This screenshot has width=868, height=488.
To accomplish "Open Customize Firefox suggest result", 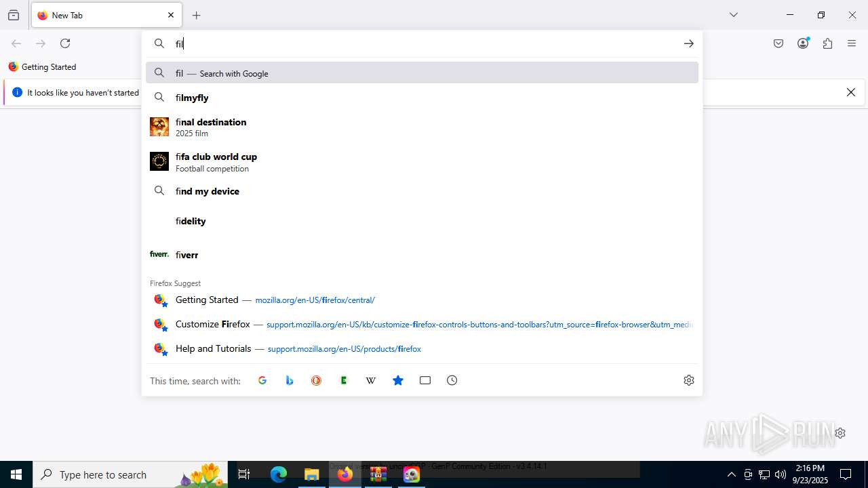I will (x=422, y=324).
